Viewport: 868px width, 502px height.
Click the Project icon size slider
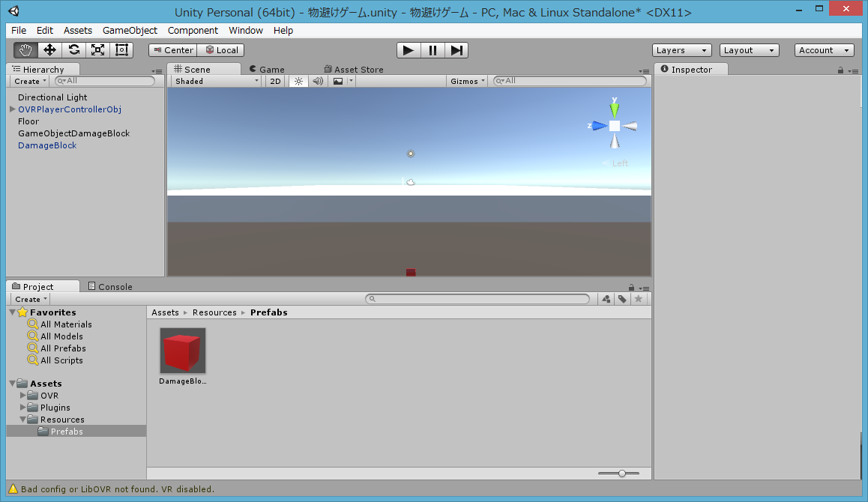(x=619, y=474)
